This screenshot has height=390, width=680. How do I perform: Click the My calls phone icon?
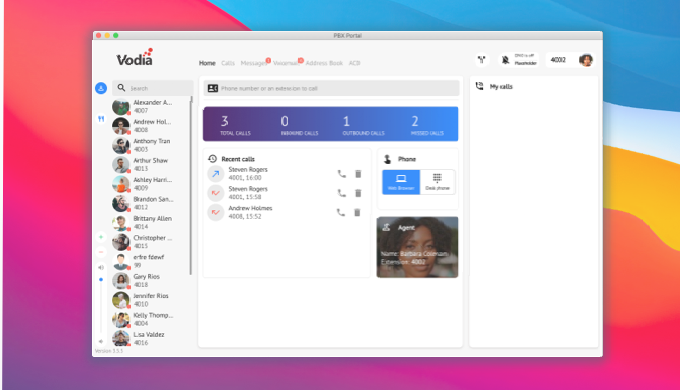point(479,86)
